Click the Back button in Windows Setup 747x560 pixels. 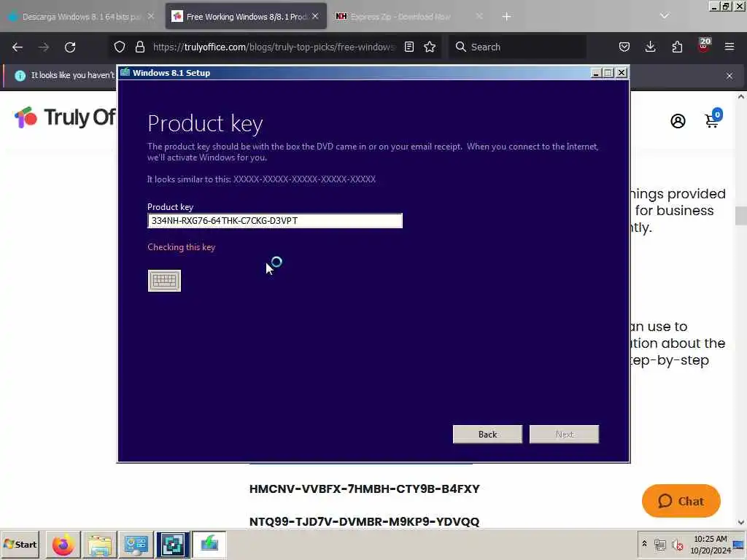pyautogui.click(x=487, y=435)
